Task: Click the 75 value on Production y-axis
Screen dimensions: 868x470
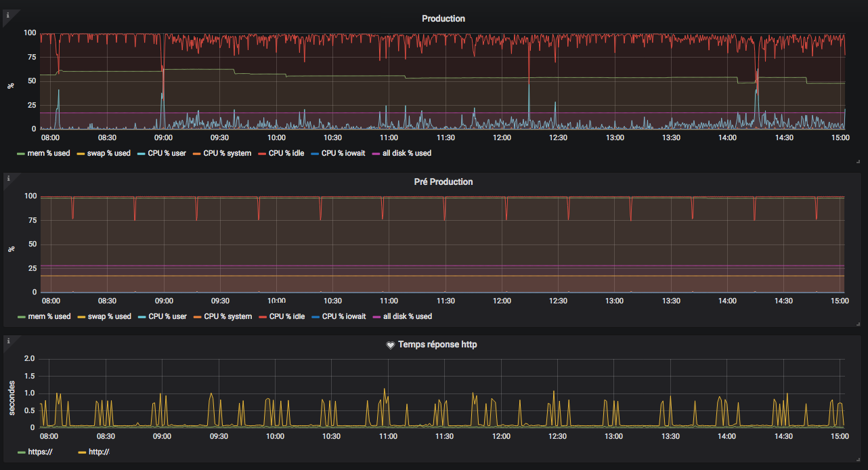Action: pyautogui.click(x=31, y=57)
